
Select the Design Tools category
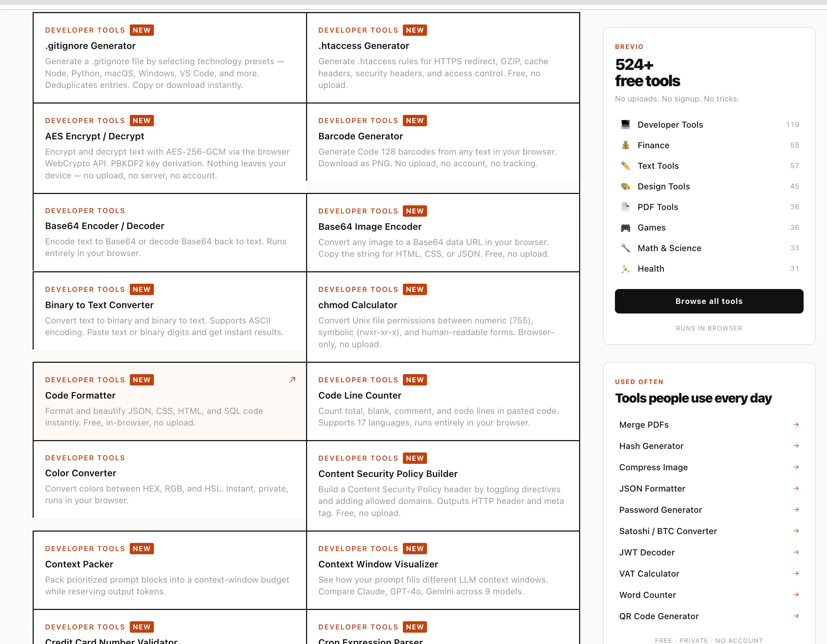click(x=709, y=186)
